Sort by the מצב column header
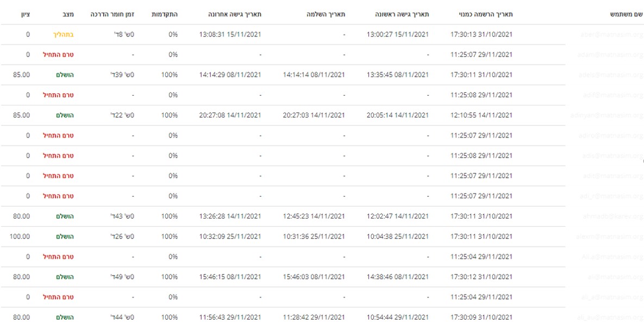Viewport: 644px width, 325px height. pyautogui.click(x=68, y=14)
